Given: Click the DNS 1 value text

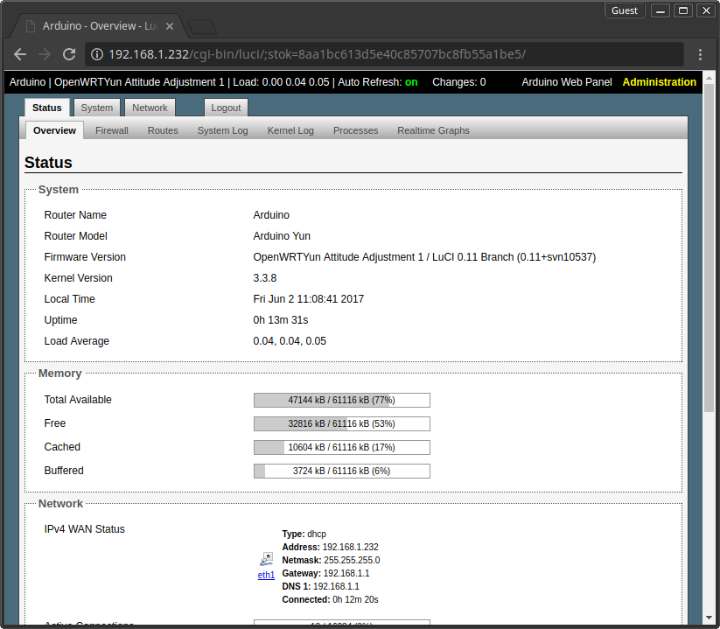Looking at the screenshot, I should [336, 586].
